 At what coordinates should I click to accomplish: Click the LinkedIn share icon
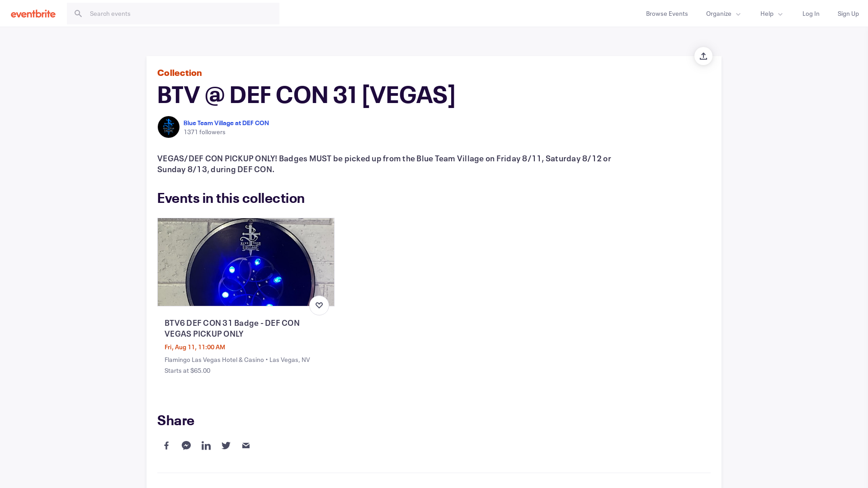pyautogui.click(x=206, y=445)
